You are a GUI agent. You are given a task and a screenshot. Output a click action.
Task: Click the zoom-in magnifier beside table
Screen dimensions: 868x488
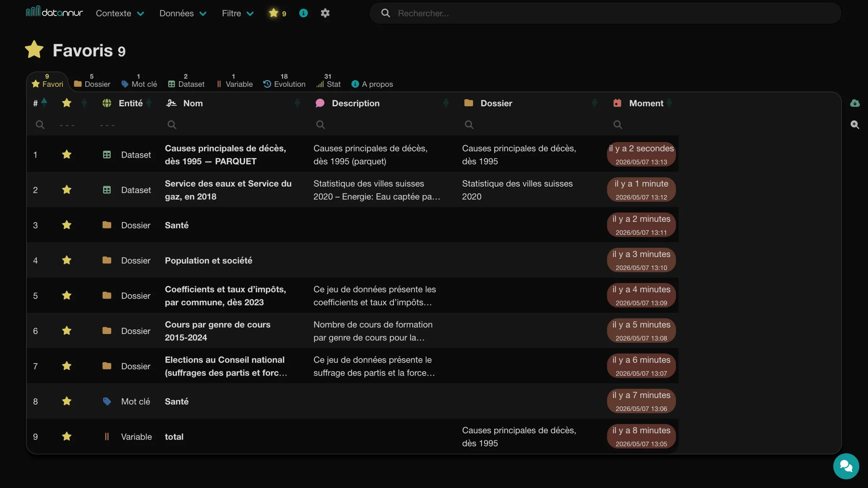coord(855,125)
